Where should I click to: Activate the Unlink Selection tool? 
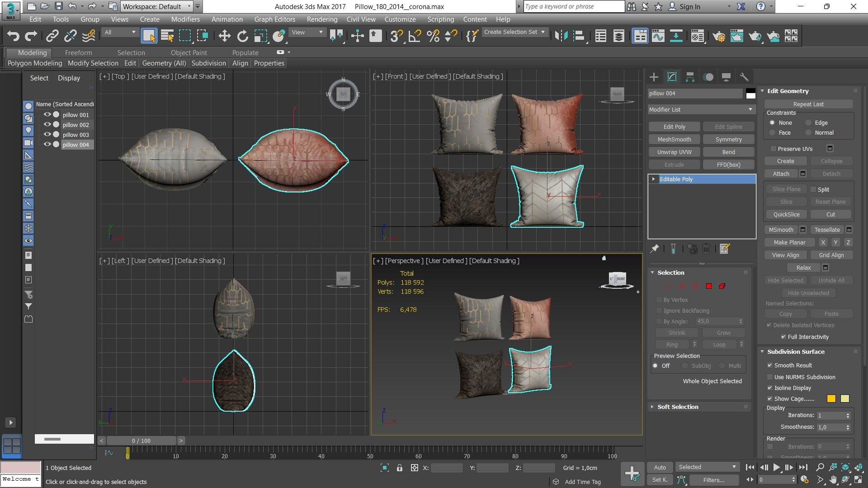point(71,36)
